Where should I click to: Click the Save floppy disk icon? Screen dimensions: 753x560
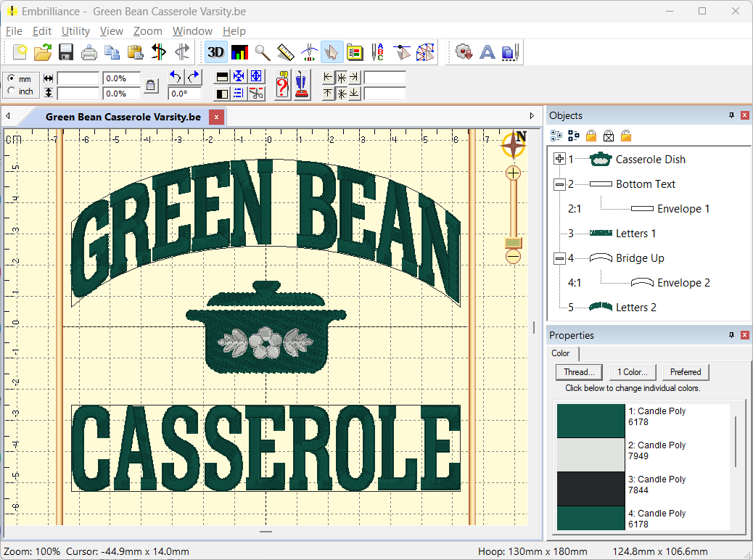[66, 52]
